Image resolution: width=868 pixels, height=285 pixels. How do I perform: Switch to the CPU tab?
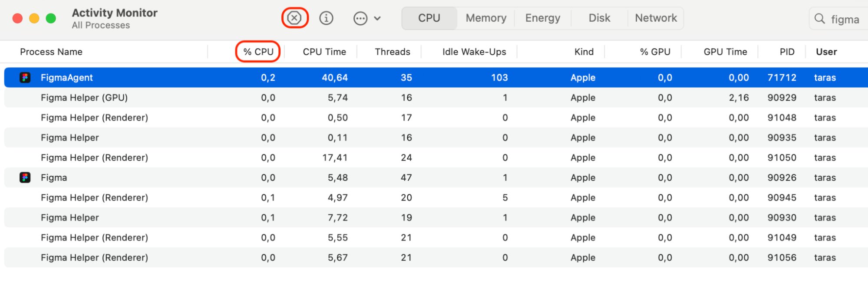tap(429, 18)
